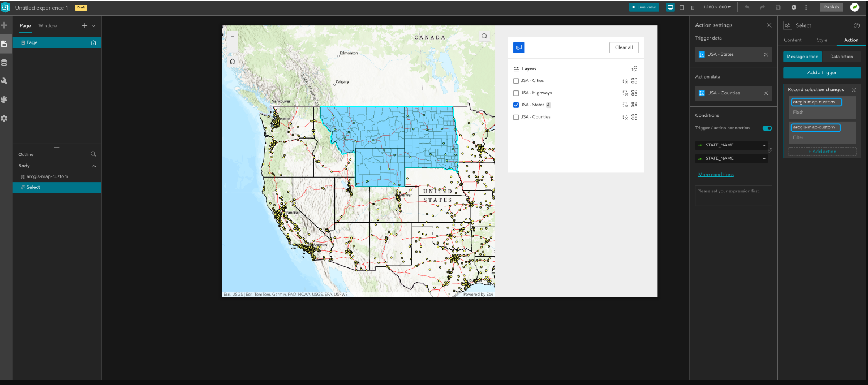Switch to the Window tab

(48, 25)
